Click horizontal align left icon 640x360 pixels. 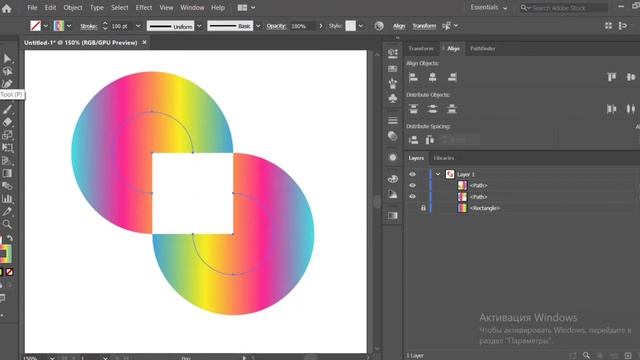point(413,77)
